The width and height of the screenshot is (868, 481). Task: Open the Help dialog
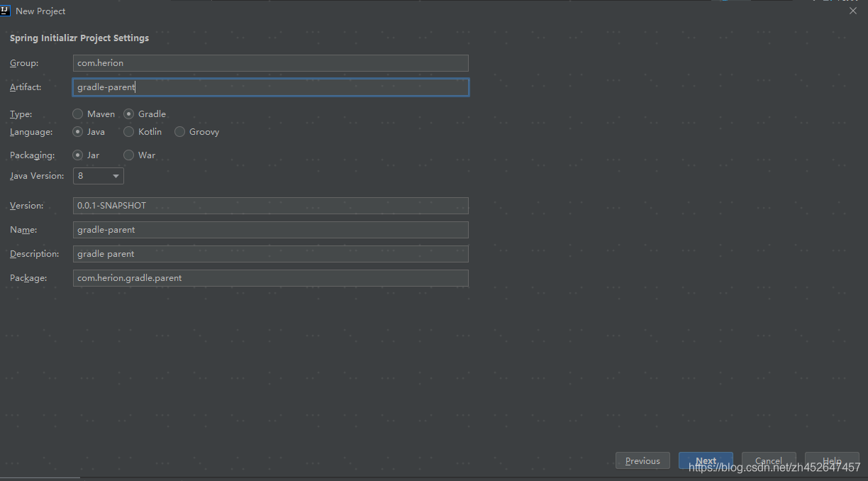pos(831,460)
